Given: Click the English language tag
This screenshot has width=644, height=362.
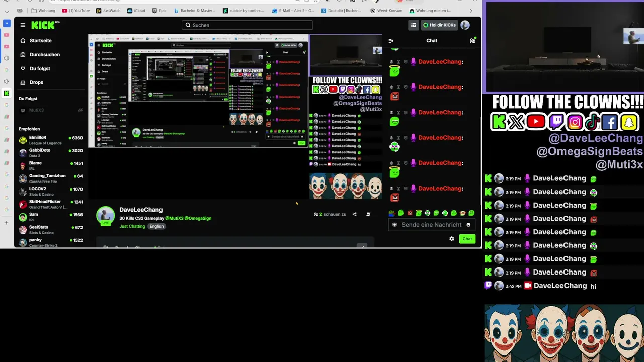Looking at the screenshot, I should coord(156,226).
